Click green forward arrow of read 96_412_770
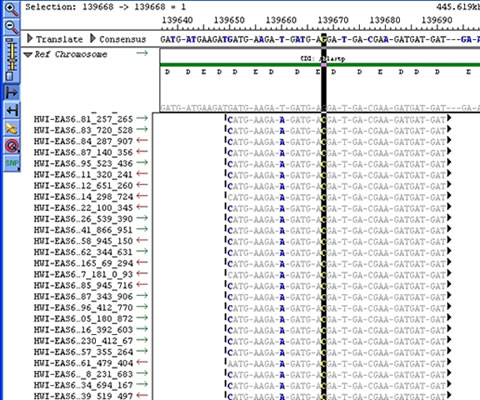Image resolution: width=480 pixels, height=400 pixels. pyautogui.click(x=142, y=306)
